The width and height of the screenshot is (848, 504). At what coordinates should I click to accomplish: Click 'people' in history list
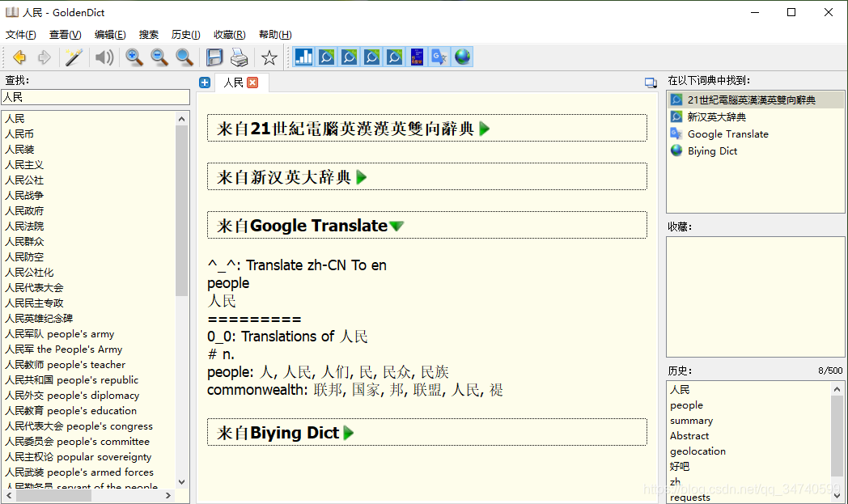coord(686,405)
